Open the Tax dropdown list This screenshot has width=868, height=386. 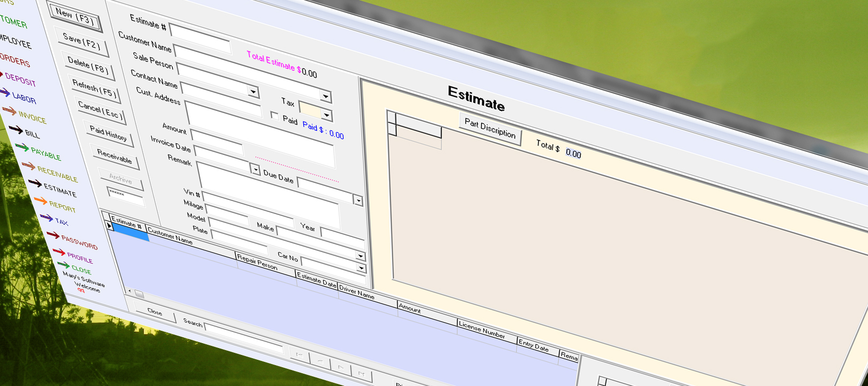tap(326, 115)
